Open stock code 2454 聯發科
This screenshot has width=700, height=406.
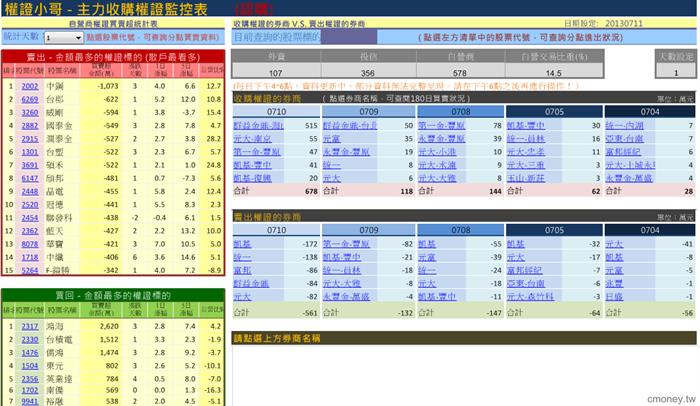pos(30,218)
